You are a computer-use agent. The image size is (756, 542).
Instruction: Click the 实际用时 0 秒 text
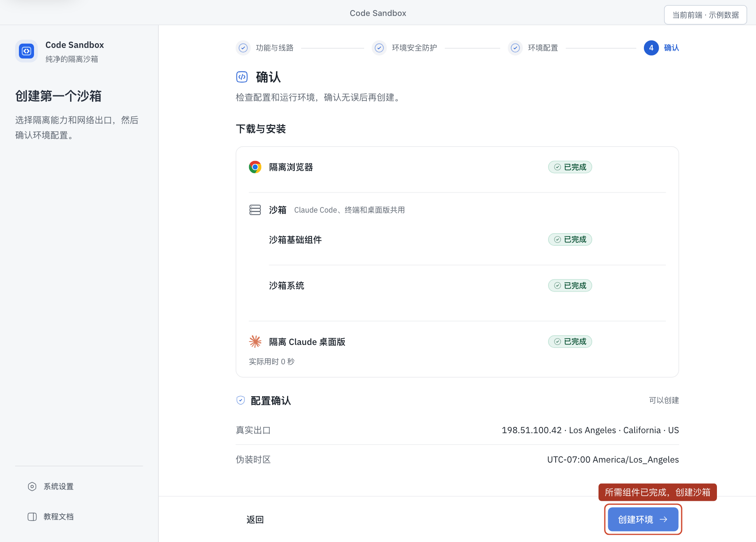click(x=272, y=362)
